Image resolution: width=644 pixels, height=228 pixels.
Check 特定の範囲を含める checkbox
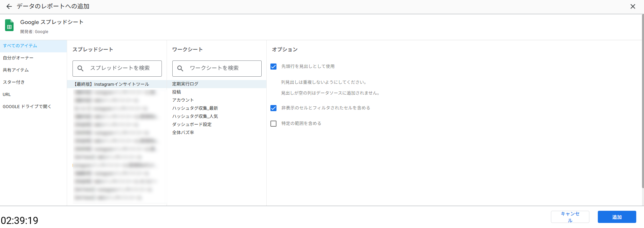pyautogui.click(x=273, y=124)
